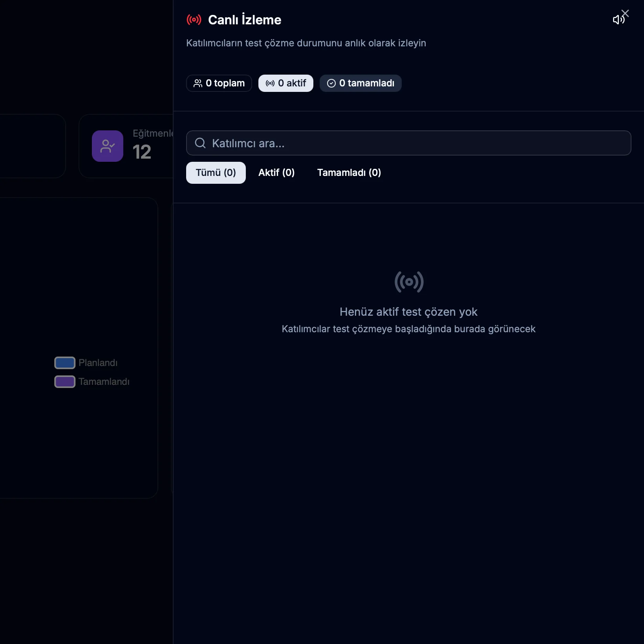Screen dimensions: 644x644
Task: Click the magnifier icon in search box
Action: point(200,143)
